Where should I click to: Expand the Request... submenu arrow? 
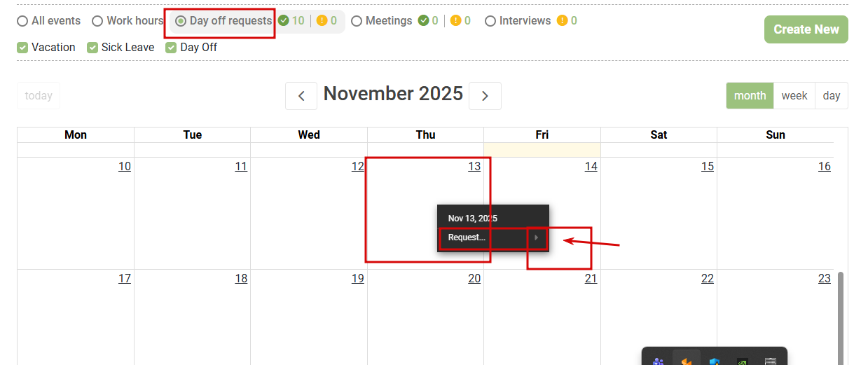pos(537,238)
